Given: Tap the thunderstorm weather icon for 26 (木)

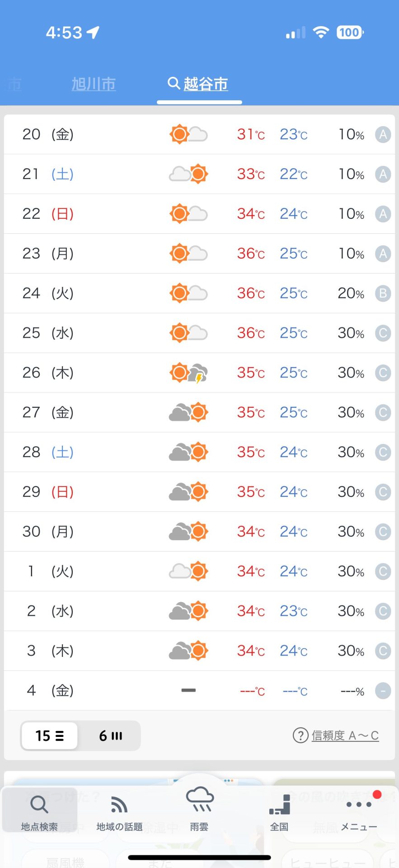Looking at the screenshot, I should 188,373.
